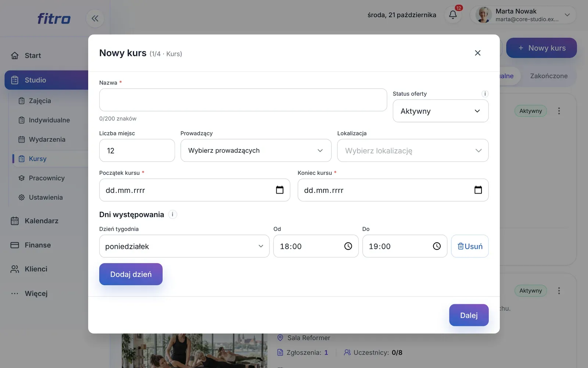The width and height of the screenshot is (588, 368).
Task: Open the Wybierz prowadzących dropdown
Action: click(x=256, y=151)
